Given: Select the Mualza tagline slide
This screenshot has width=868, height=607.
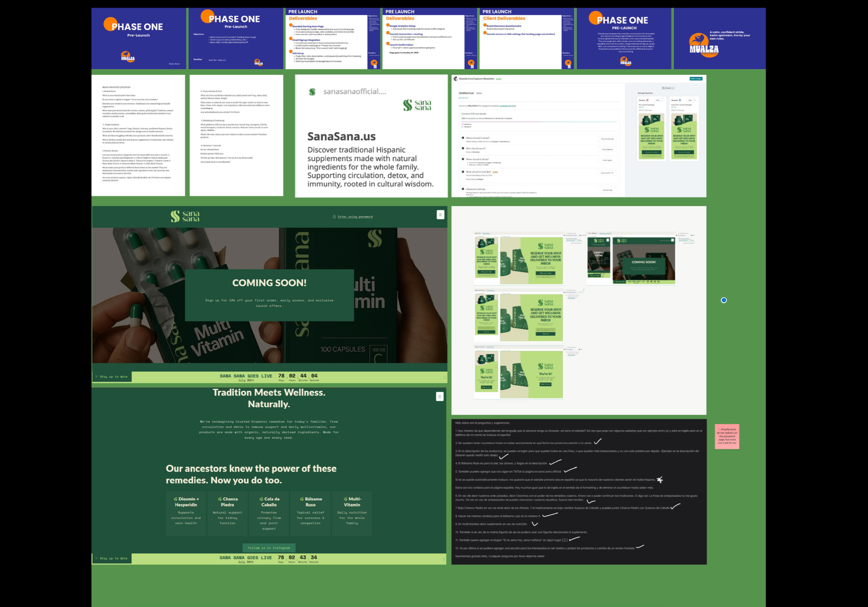Looking at the screenshot, I should (719, 39).
